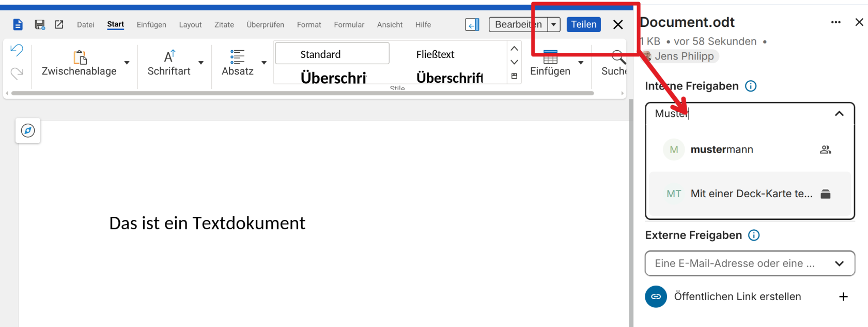Click the save document icon
Image resolution: width=868 pixels, height=327 pixels.
[39, 24]
